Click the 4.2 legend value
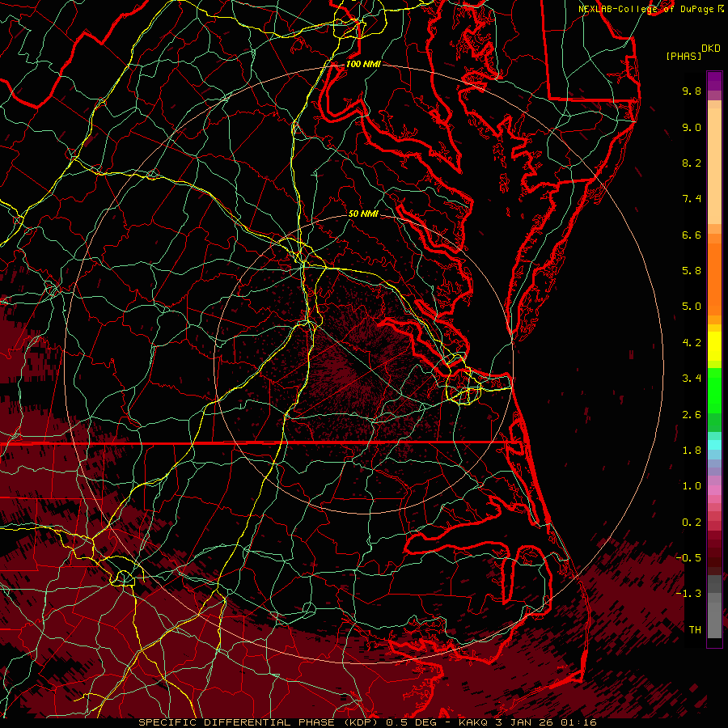 point(692,343)
